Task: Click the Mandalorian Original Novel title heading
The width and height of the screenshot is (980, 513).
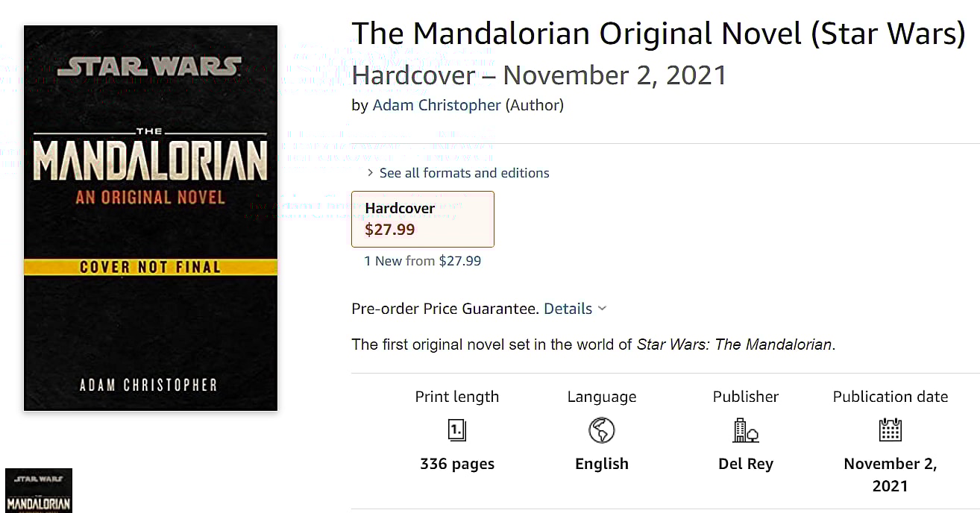Action: pos(658,34)
